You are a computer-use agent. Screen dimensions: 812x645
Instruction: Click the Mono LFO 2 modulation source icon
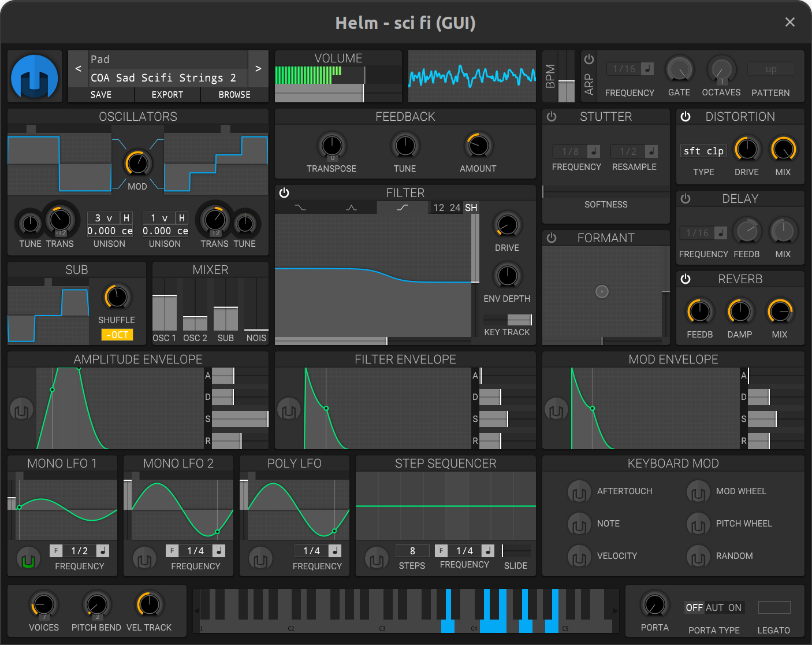point(144,559)
